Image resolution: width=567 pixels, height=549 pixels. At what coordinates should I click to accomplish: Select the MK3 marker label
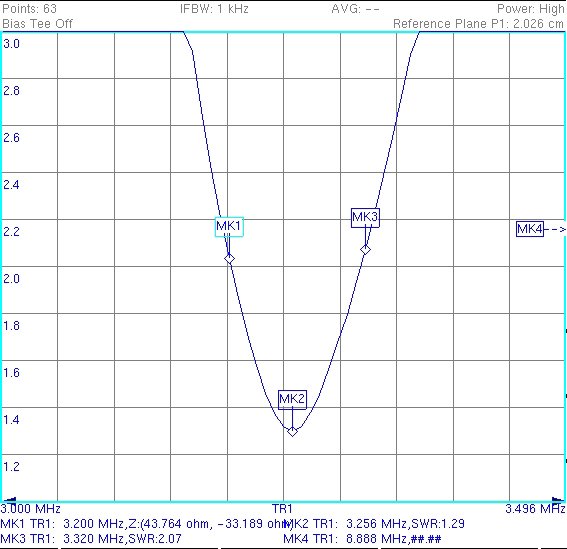(365, 218)
